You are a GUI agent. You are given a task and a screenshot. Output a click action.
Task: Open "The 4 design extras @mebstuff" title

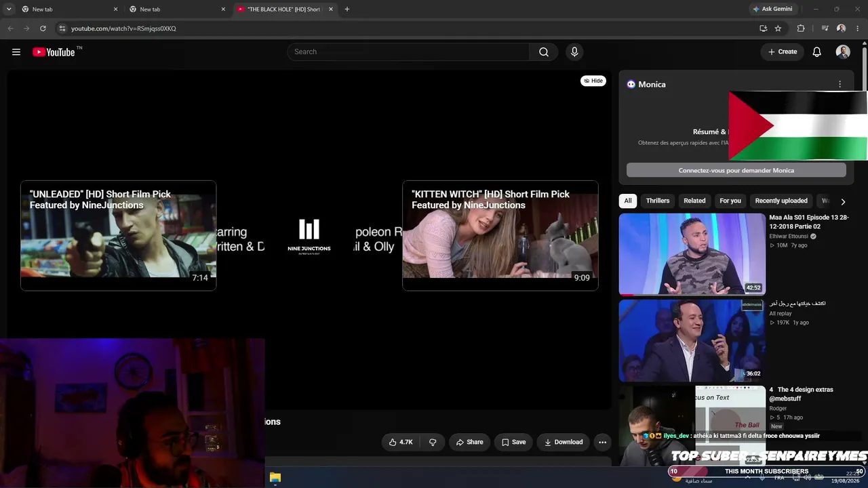coord(802,394)
